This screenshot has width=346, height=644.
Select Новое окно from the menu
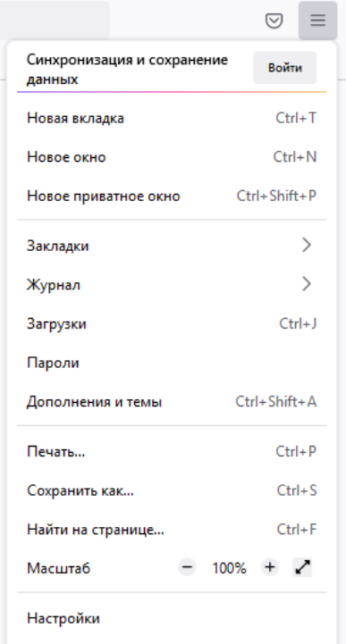click(x=172, y=157)
